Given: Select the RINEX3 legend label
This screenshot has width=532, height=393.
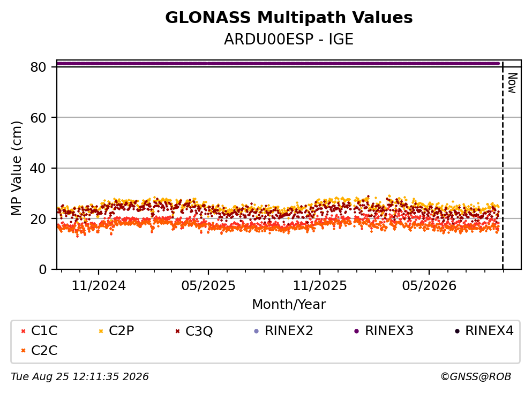Looking at the screenshot, I should (x=389, y=330).
